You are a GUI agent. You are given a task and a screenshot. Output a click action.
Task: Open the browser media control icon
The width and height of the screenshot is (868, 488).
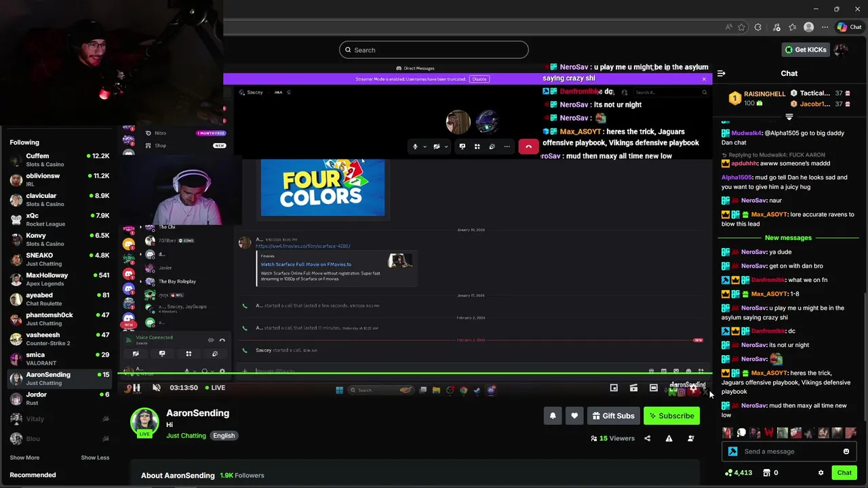[x=775, y=27]
